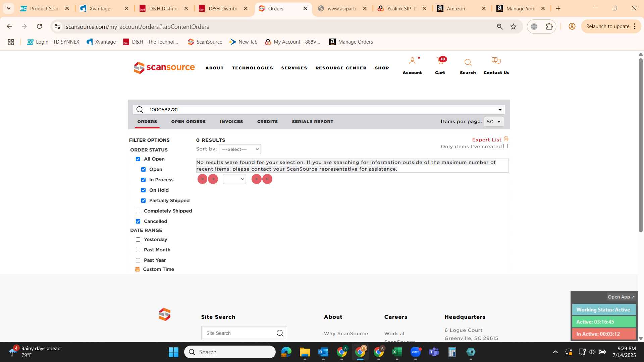644x362 pixels.
Task: Open Excel from the taskbar
Action: coord(397,352)
